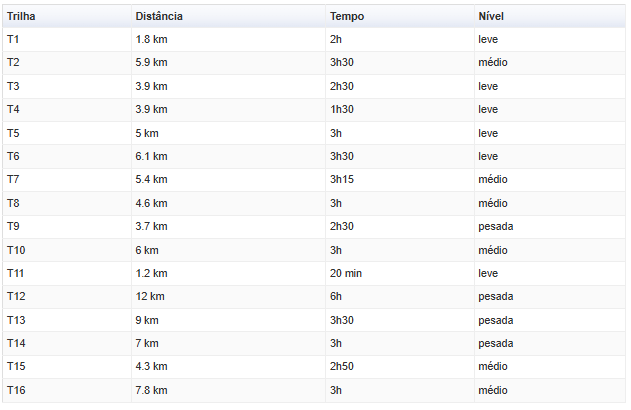Click the Distância column header
Viewport: 631px width, 410px height.
point(228,16)
